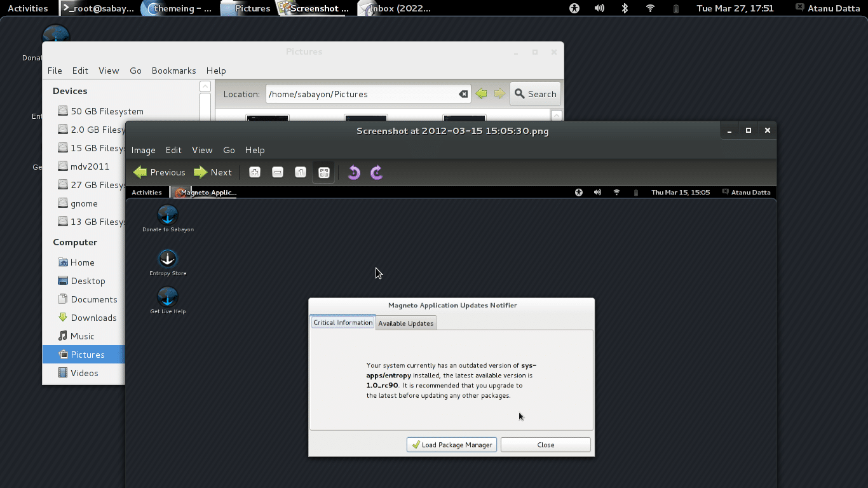Viewport: 868px width, 488px height.
Task: Click the sidebar scroll-up arrow
Action: 205,86
